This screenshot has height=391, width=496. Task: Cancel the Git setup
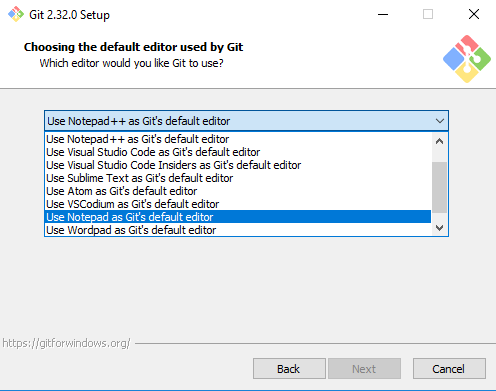[x=449, y=369]
